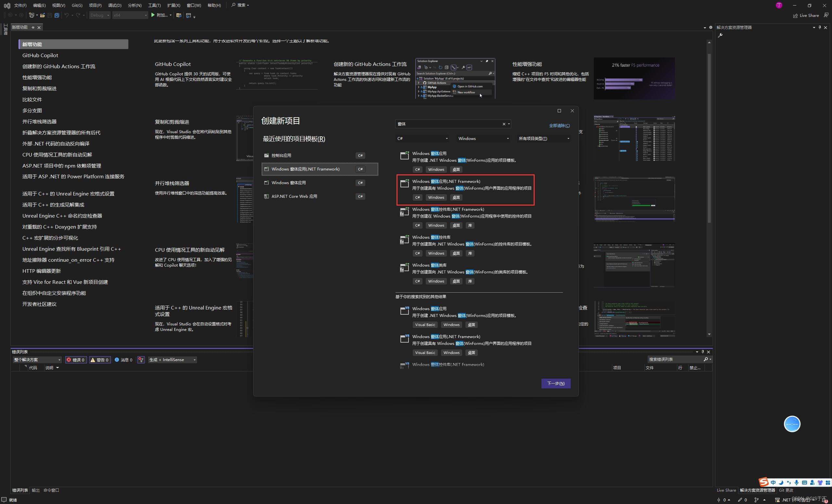Open the x64 platform dropdown
832x504 pixels.
coord(130,15)
